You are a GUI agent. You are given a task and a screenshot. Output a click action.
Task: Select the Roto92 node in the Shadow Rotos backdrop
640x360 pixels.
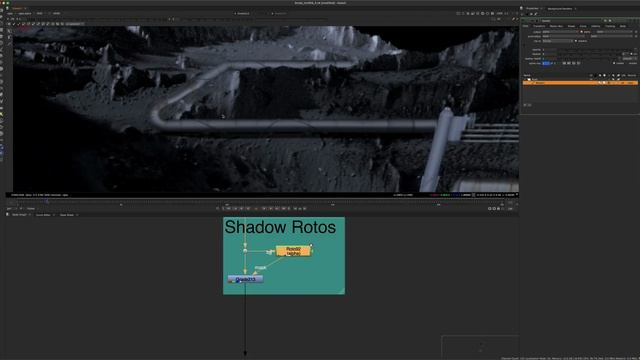coord(293,251)
